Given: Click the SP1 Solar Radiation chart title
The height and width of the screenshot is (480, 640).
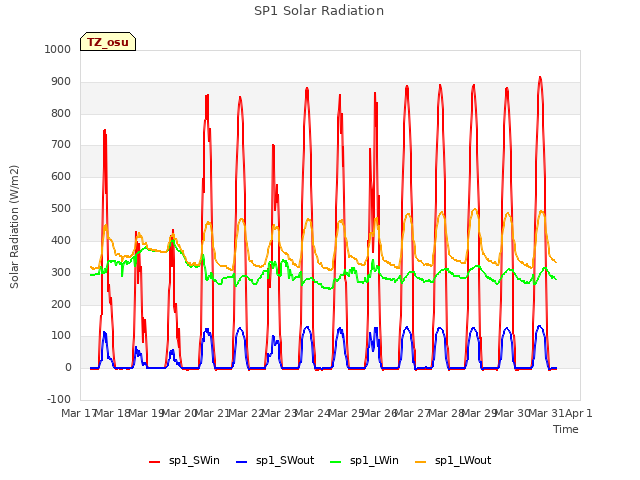Looking at the screenshot, I should click(319, 11).
